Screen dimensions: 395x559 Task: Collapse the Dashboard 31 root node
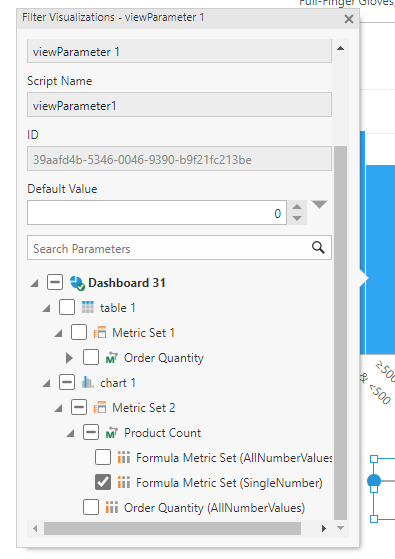pyautogui.click(x=34, y=283)
